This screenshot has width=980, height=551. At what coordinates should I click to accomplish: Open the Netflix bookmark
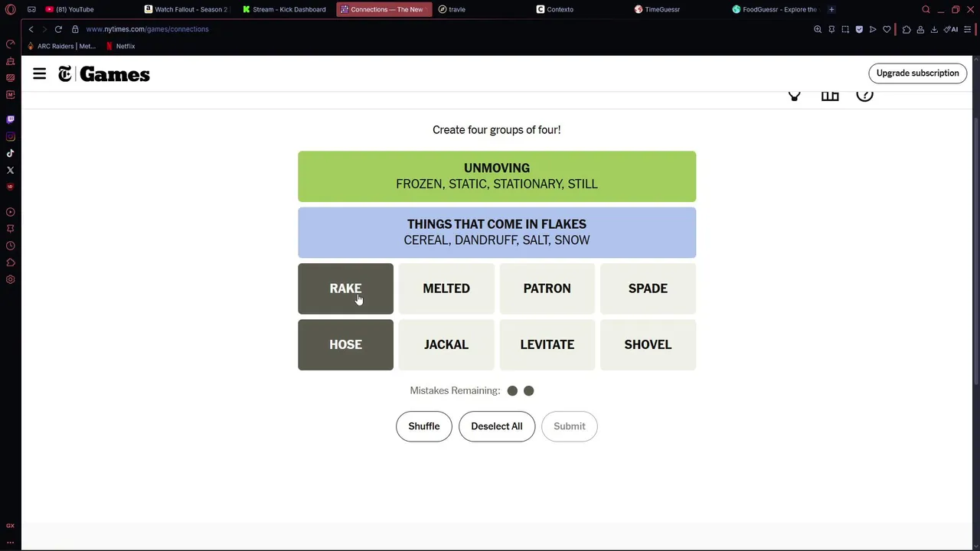(x=120, y=46)
